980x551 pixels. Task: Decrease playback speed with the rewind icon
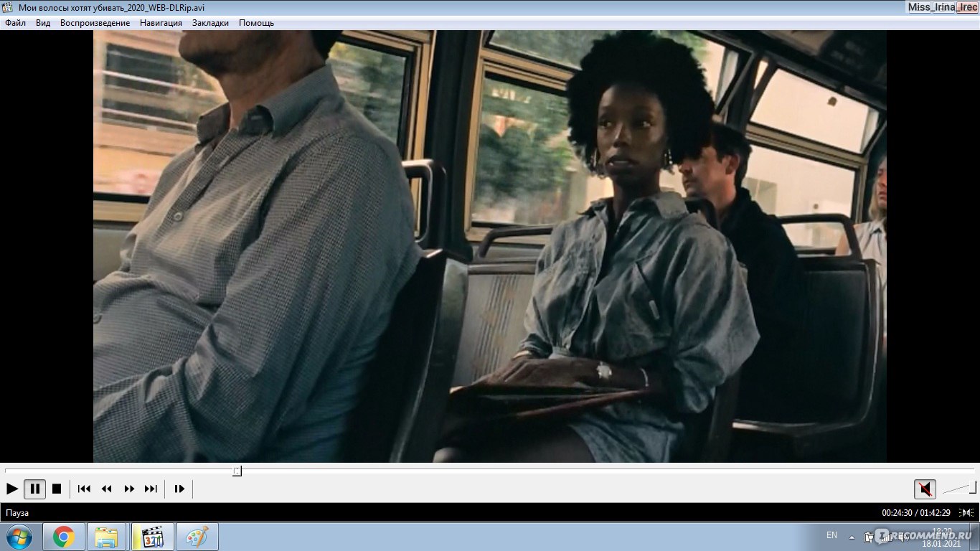pos(106,489)
